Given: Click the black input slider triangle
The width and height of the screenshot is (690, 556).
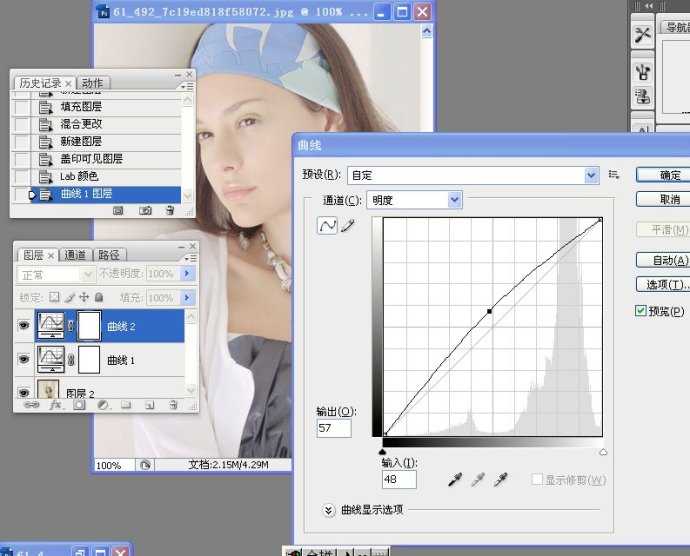Looking at the screenshot, I should tap(382, 452).
